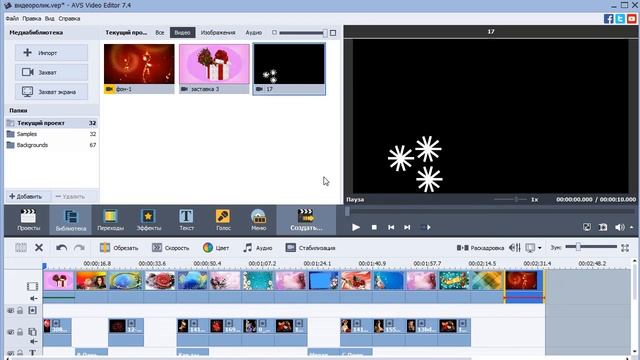Image resolution: width=640 pixels, height=360 pixels.
Task: Adjust the timeline Зум slider
Action: pyautogui.click(x=591, y=247)
